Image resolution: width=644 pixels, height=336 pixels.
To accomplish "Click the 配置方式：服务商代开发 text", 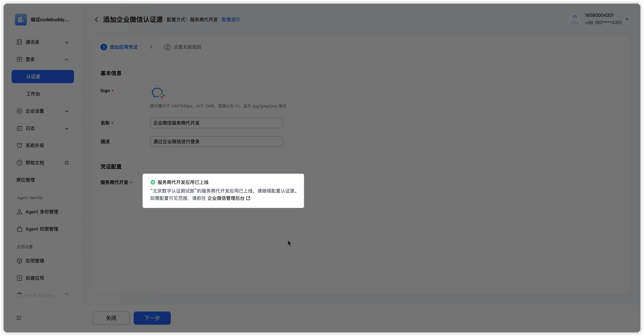I will [x=192, y=20].
